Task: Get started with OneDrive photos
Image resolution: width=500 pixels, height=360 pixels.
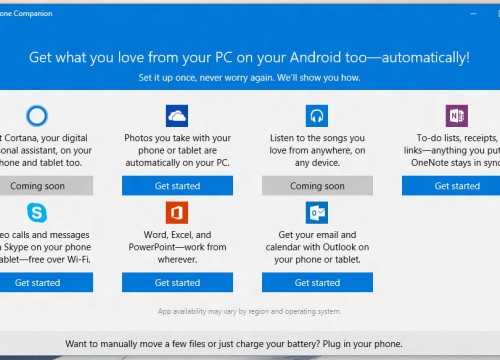Action: click(177, 186)
